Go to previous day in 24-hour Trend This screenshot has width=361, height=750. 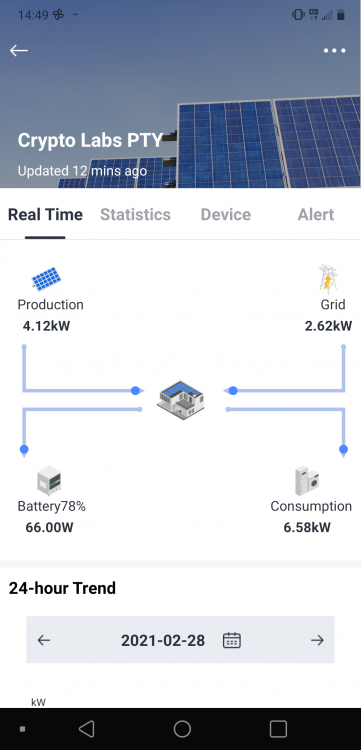point(44,640)
